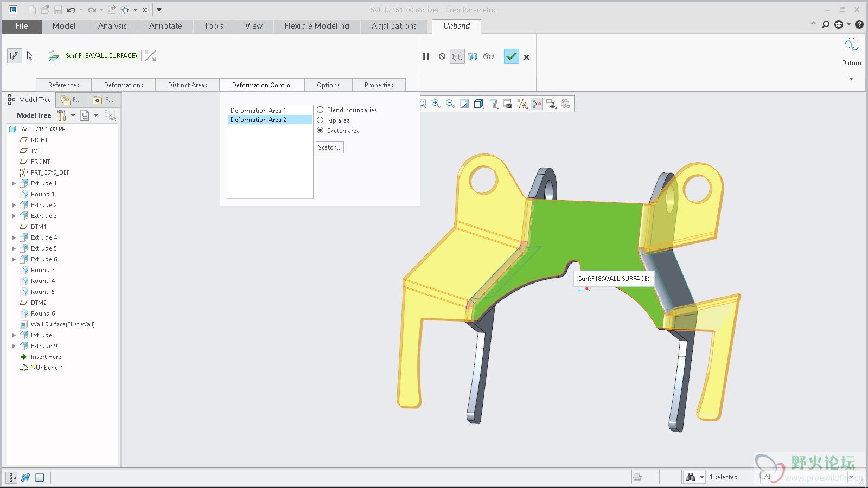Toggle the spin center icon
Image resolution: width=868 pixels, height=488 pixels.
click(537, 104)
